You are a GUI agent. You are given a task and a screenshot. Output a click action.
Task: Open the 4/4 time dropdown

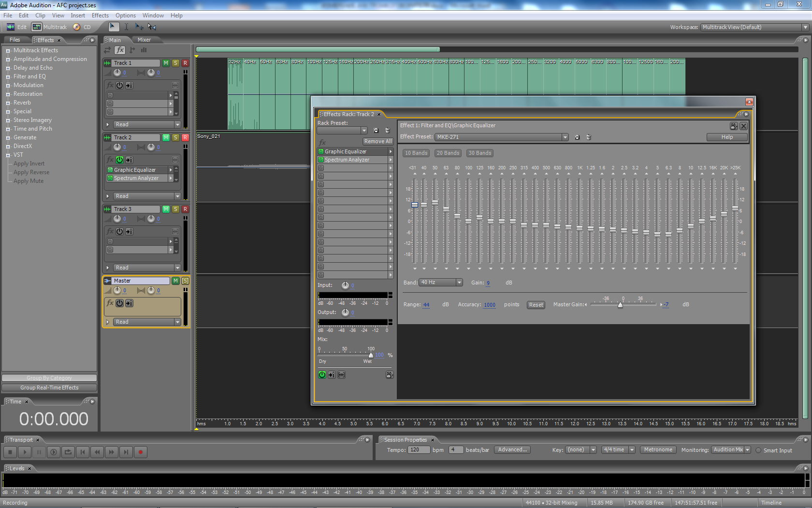[632, 450]
